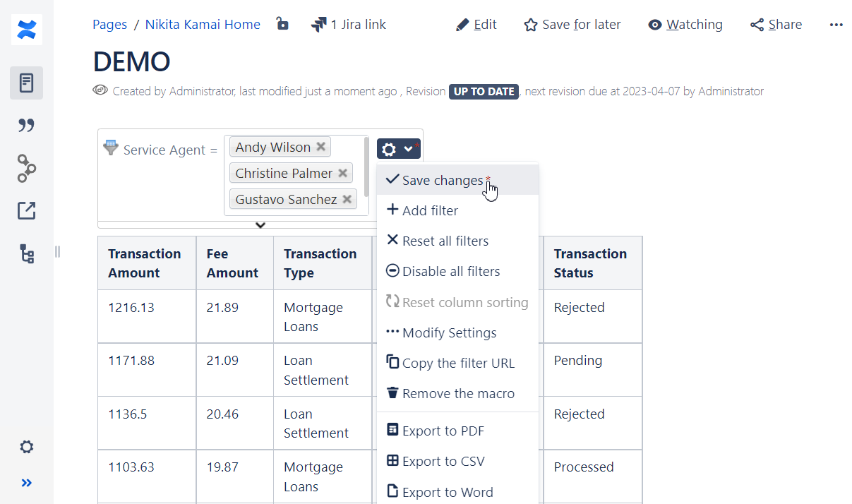This screenshot has width=852, height=504.
Task: Open the more actions ellipsis menu
Action: (836, 25)
